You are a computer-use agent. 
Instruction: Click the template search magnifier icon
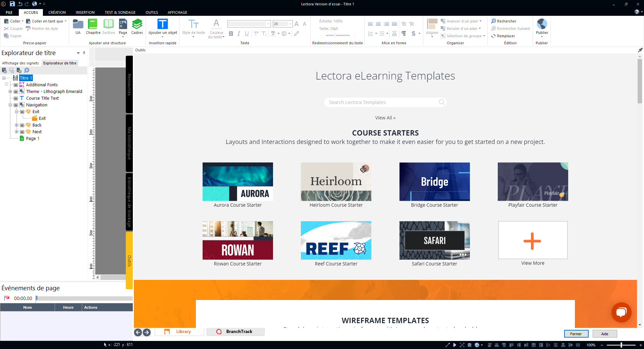click(441, 102)
